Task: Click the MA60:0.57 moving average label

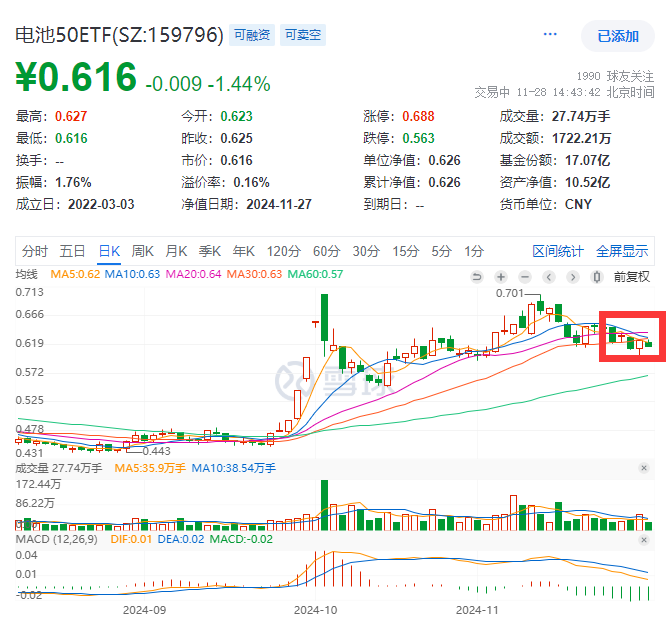Action: tap(315, 274)
